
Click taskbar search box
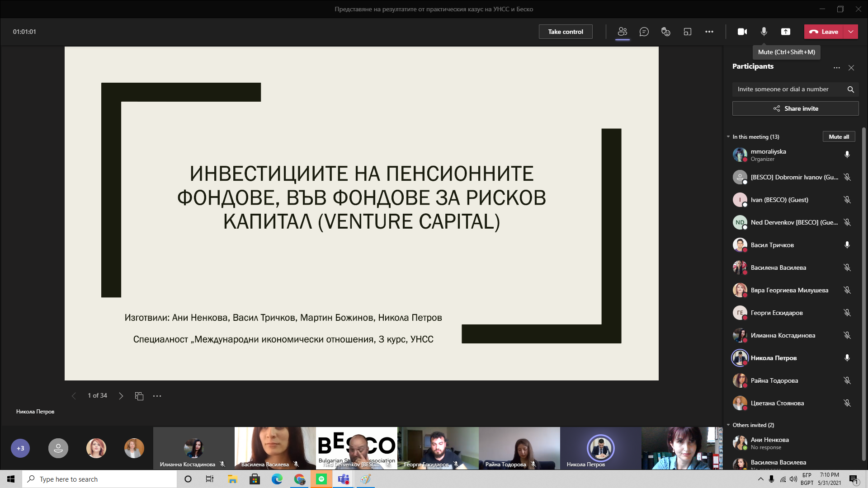coord(99,479)
